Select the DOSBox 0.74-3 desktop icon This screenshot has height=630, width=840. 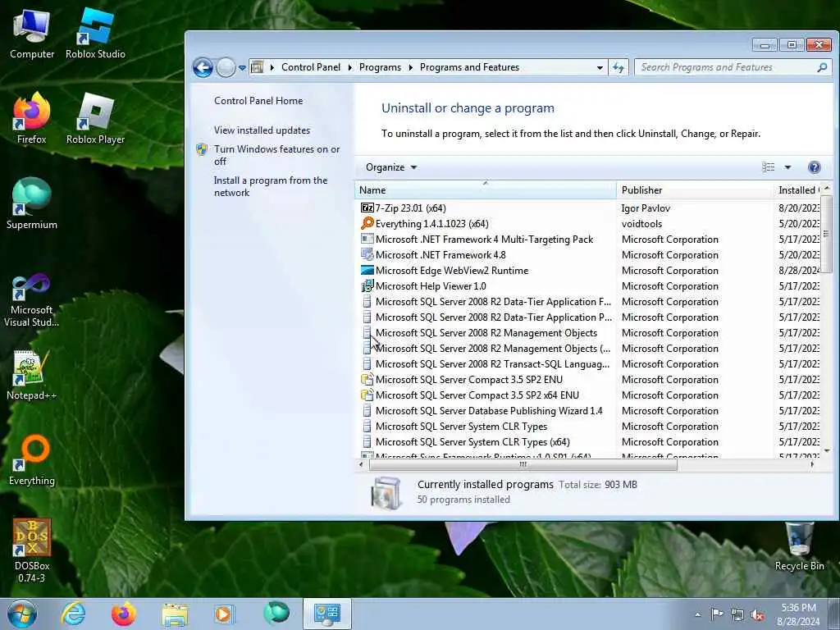coord(32,550)
